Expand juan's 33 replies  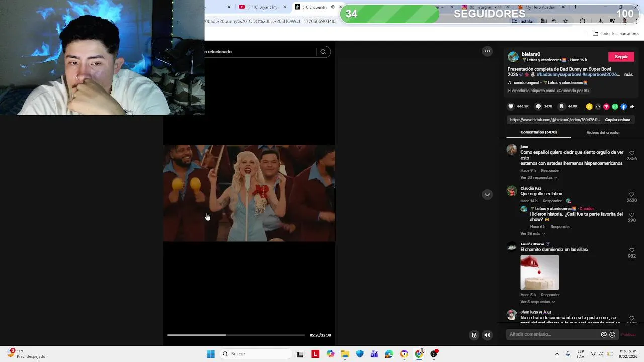[x=538, y=177]
